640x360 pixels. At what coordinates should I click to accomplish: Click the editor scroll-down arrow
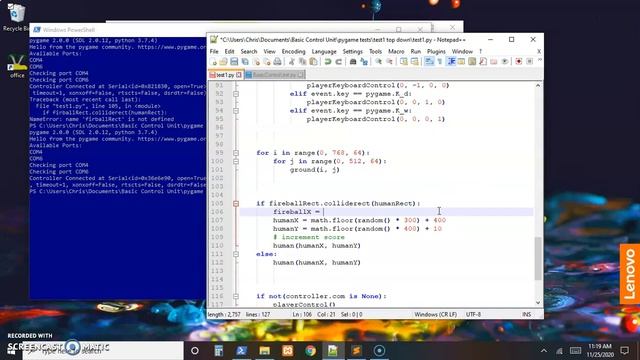point(538,302)
